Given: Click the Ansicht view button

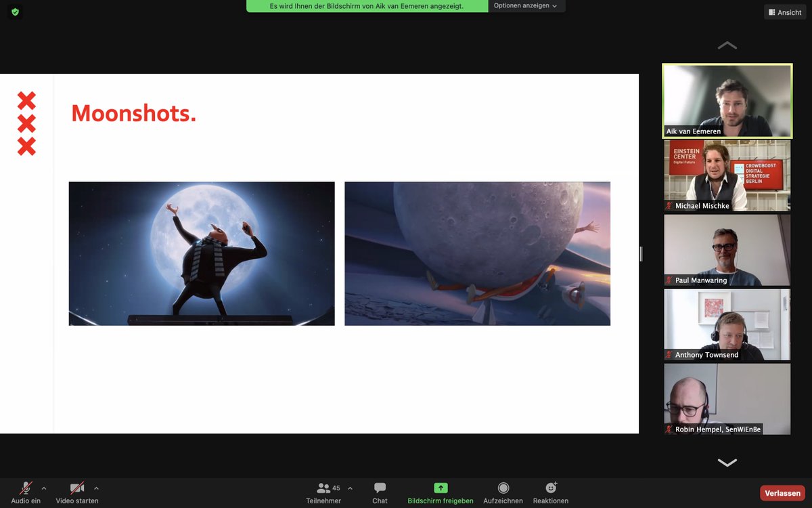Looking at the screenshot, I should [785, 12].
